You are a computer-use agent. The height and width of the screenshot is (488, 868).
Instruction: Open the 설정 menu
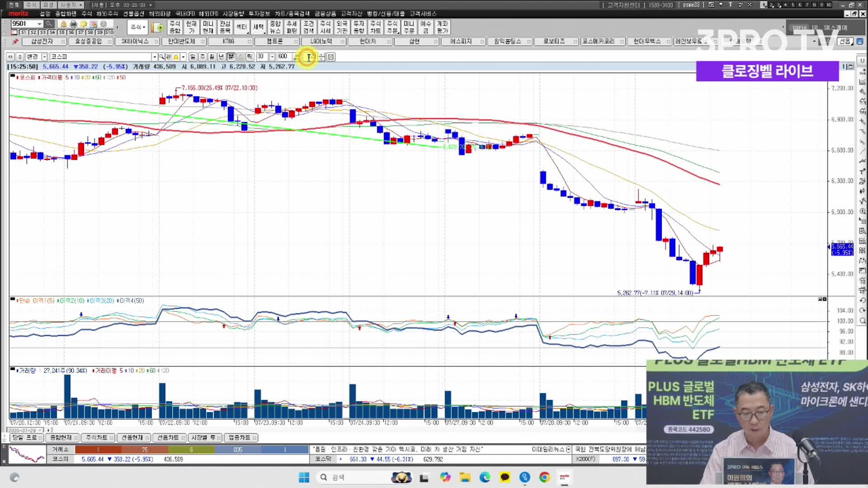coord(45,14)
